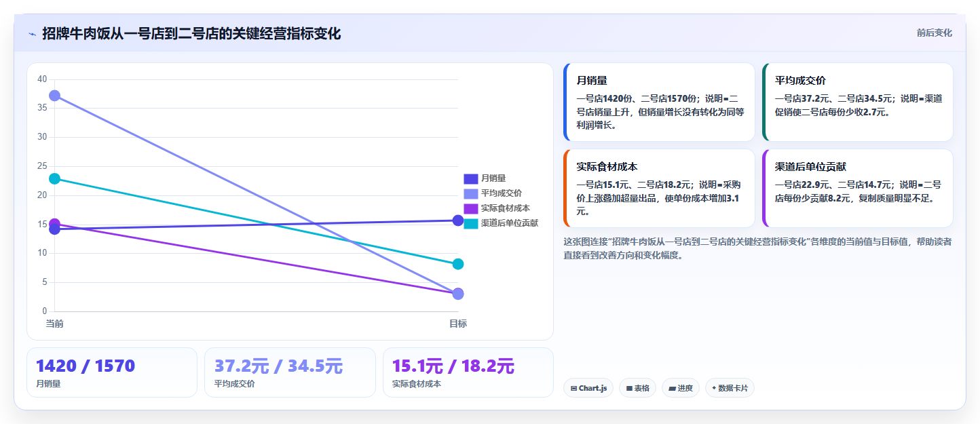Click the 月销量 caption under 1420 / 1570
This screenshot has width=980, height=424.
pyautogui.click(x=48, y=384)
